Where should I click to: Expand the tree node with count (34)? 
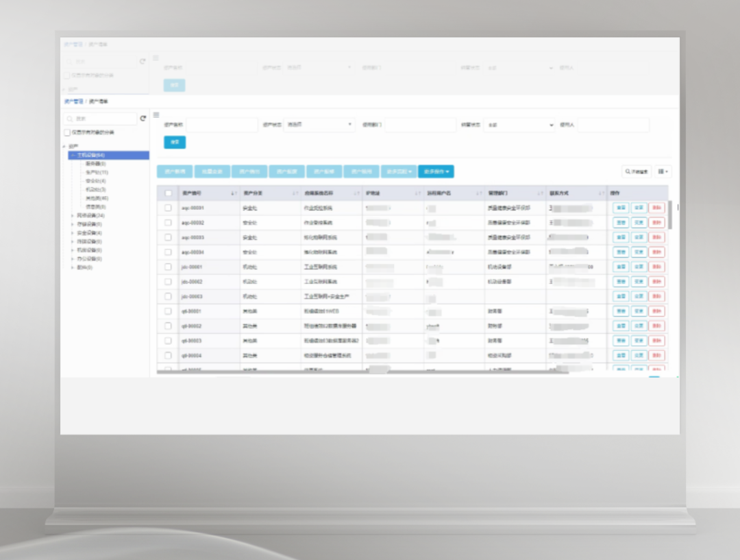tap(73, 216)
